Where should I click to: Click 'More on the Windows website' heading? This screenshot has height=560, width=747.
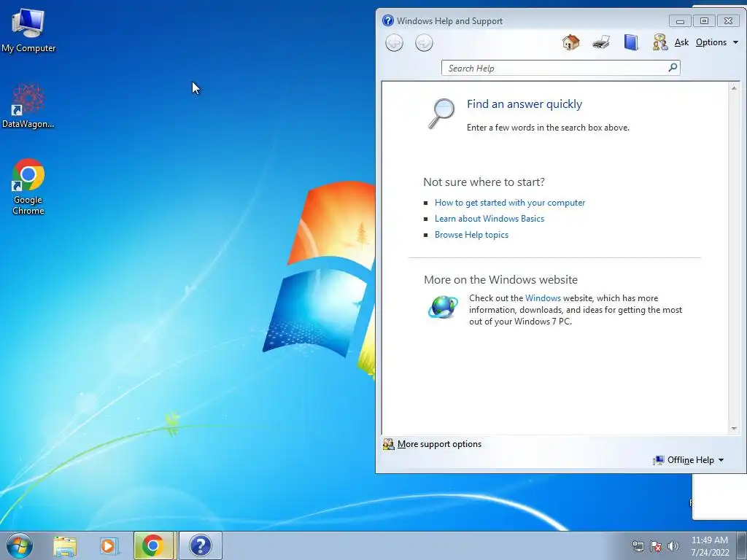point(500,279)
